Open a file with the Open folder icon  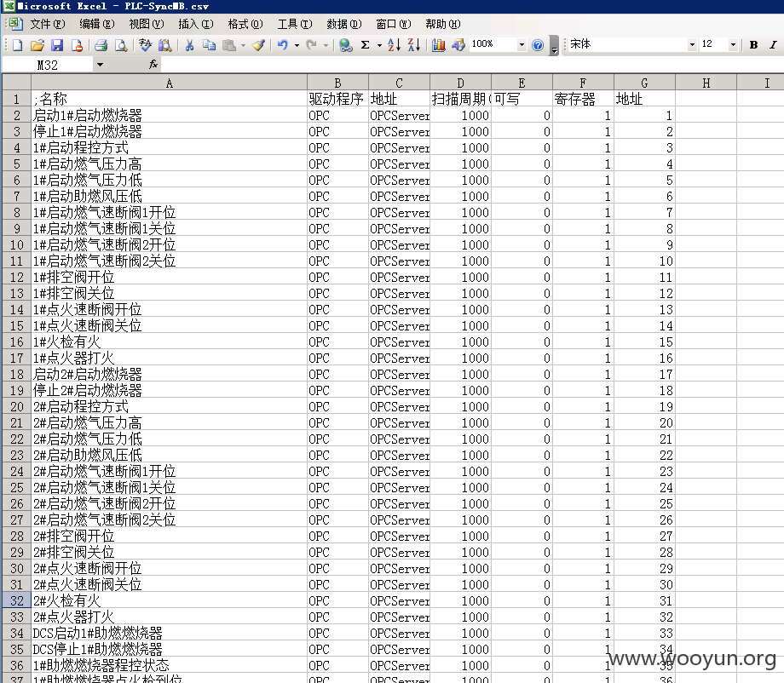coord(37,45)
